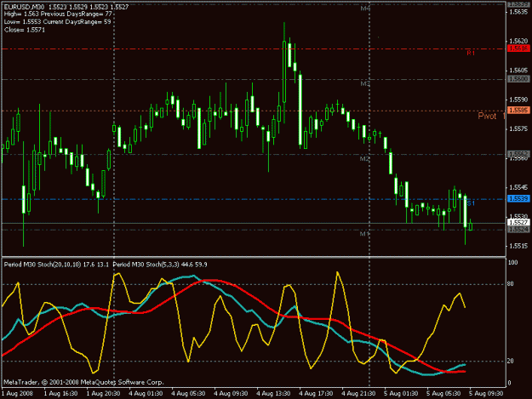Click the 5 Aug 09:30 time label
The width and height of the screenshot is (532, 399).
[486, 393]
